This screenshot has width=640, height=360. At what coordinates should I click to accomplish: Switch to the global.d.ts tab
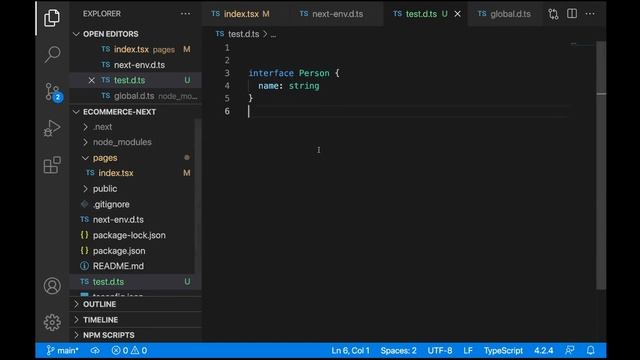point(504,14)
